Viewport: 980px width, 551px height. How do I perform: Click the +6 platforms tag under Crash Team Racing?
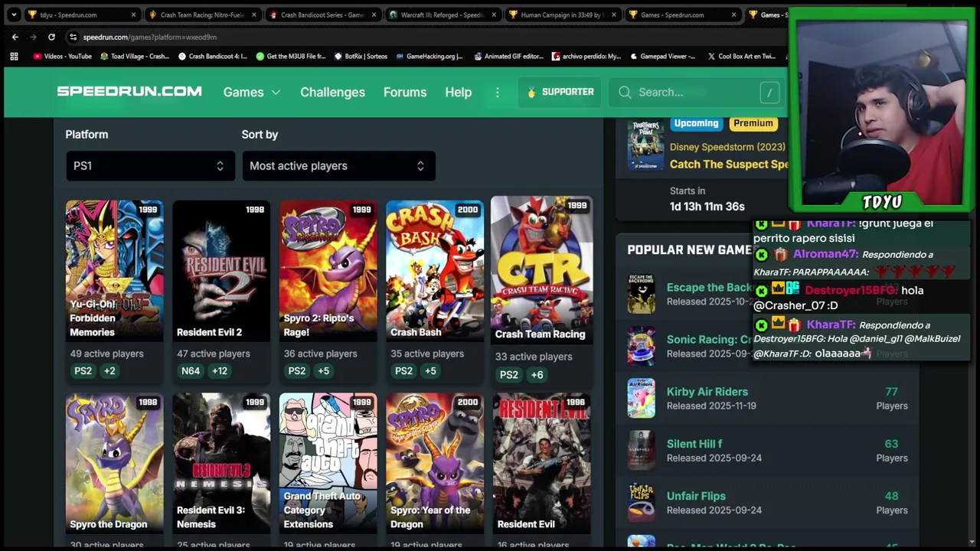[537, 374]
